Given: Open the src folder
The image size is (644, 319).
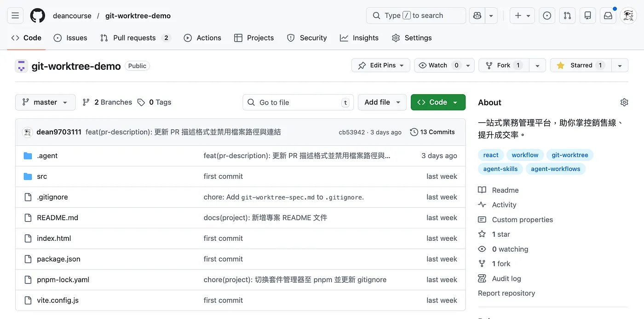Looking at the screenshot, I should (x=42, y=177).
